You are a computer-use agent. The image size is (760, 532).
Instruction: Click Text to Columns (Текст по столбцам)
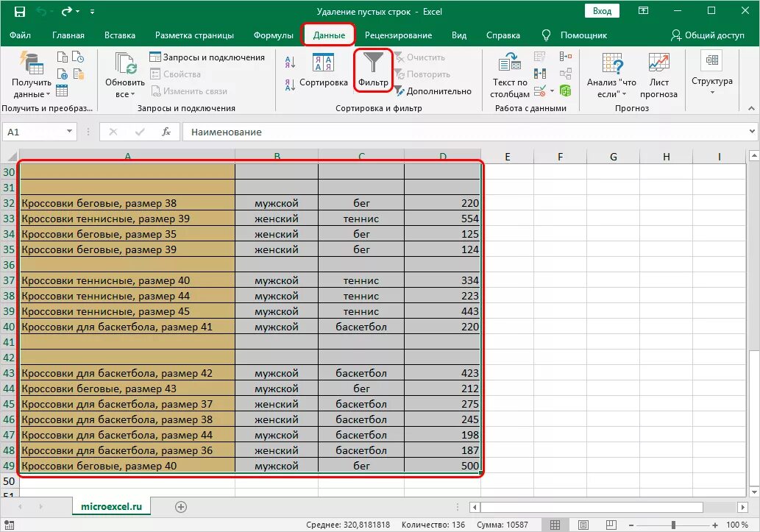[x=509, y=76]
